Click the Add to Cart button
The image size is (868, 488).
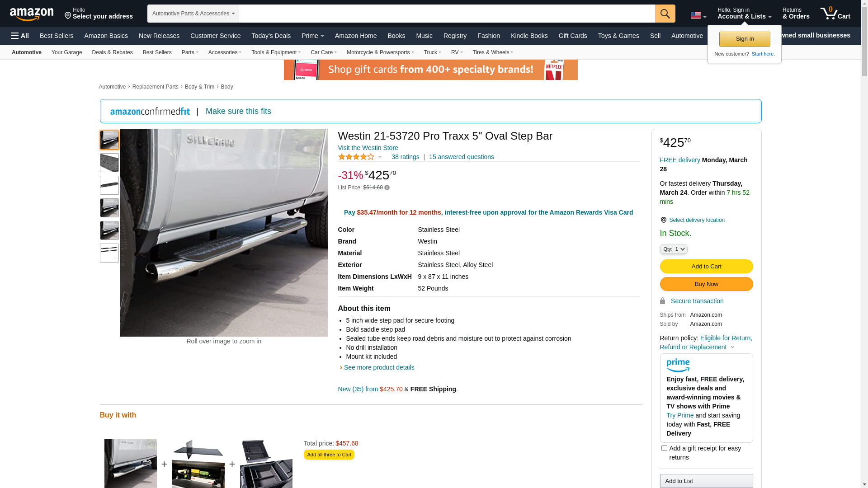(706, 267)
